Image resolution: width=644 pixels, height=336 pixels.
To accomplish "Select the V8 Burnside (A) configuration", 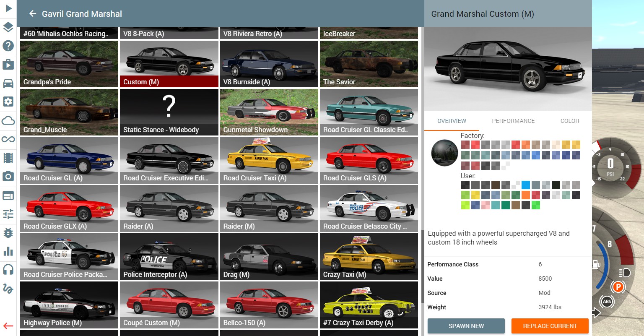I will click(269, 64).
